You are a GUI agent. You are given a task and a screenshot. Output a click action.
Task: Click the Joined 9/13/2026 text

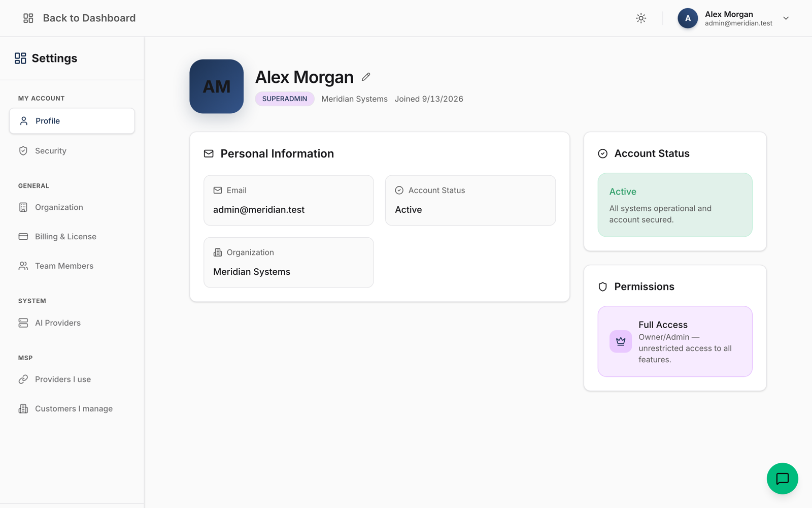point(429,99)
